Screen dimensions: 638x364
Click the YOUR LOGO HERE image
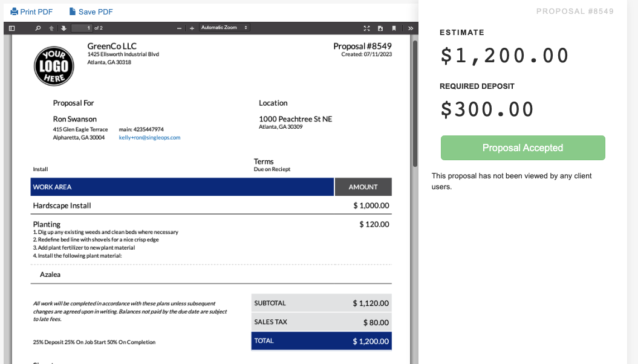pyautogui.click(x=53, y=66)
